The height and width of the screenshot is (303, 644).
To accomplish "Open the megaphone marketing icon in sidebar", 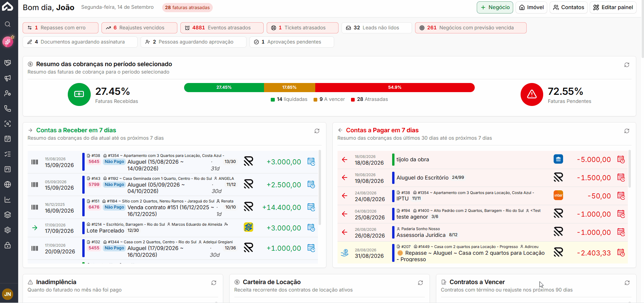I will click(x=7, y=78).
